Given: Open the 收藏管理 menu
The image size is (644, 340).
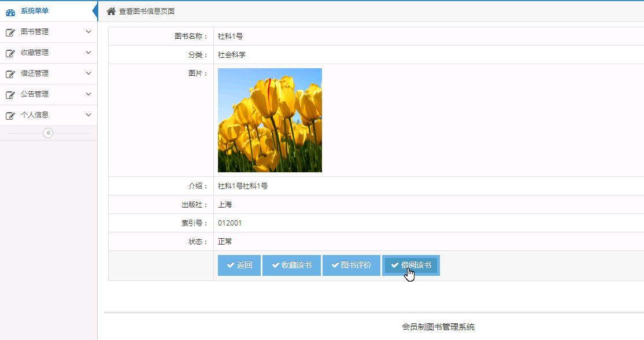Looking at the screenshot, I should [x=49, y=53].
